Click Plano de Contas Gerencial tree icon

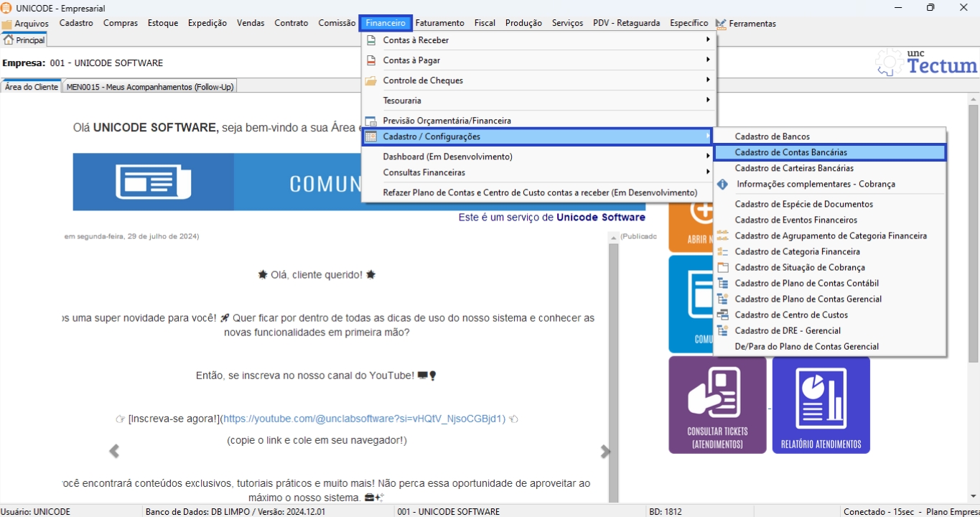723,299
